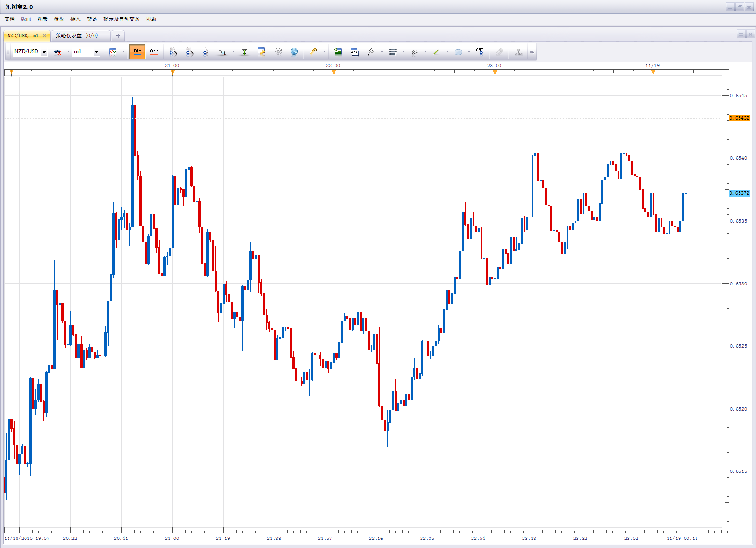Expand the link chain dropdown arrow
Viewport: 756px width, 548px height.
pyautogui.click(x=68, y=52)
